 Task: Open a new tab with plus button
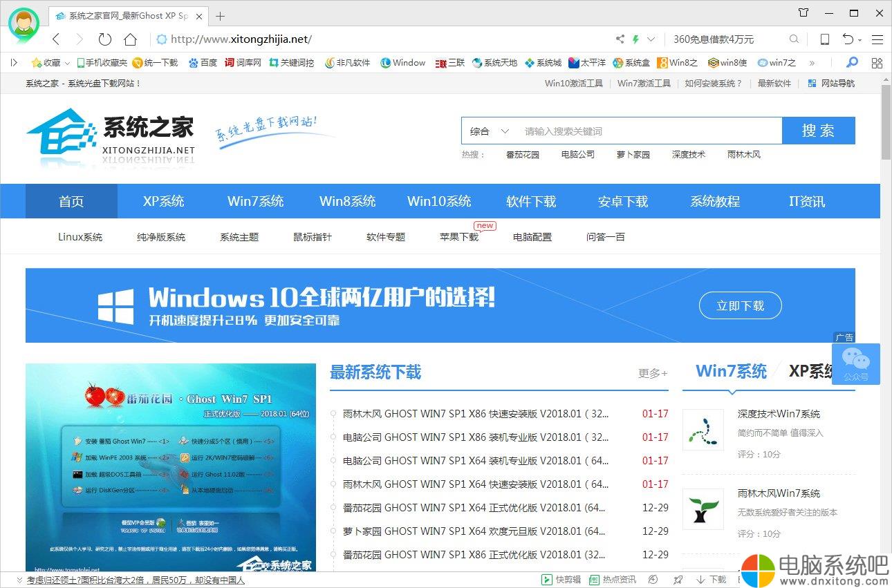pyautogui.click(x=220, y=16)
